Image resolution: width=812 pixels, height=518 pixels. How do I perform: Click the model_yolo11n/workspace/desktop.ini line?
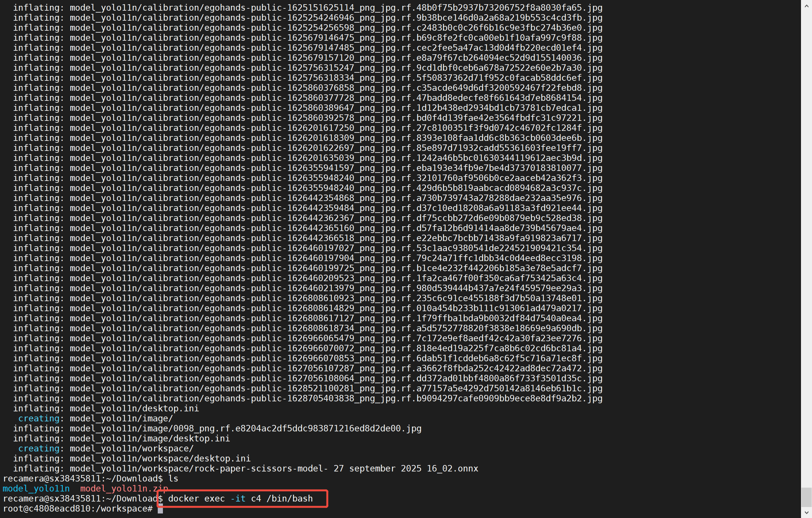tap(160, 458)
